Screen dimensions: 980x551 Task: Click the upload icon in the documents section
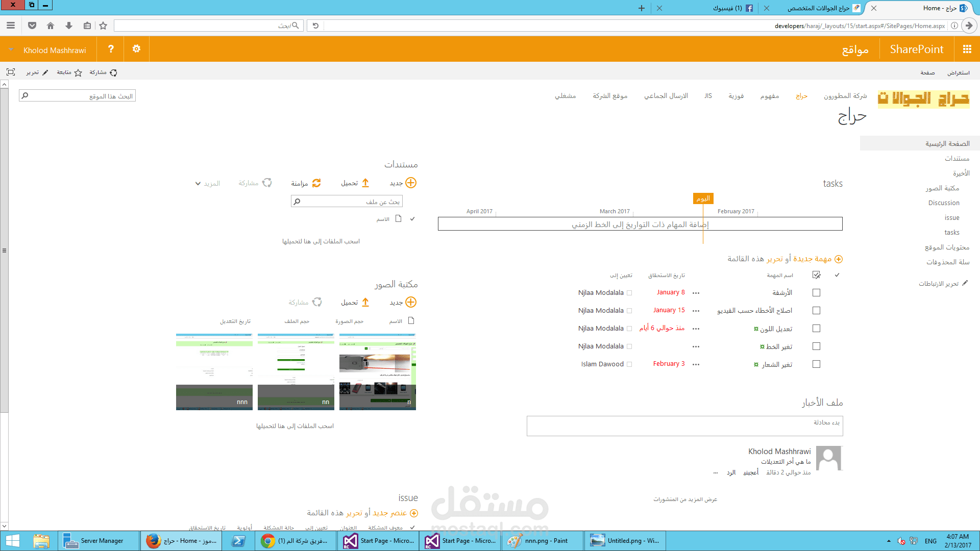tap(365, 183)
